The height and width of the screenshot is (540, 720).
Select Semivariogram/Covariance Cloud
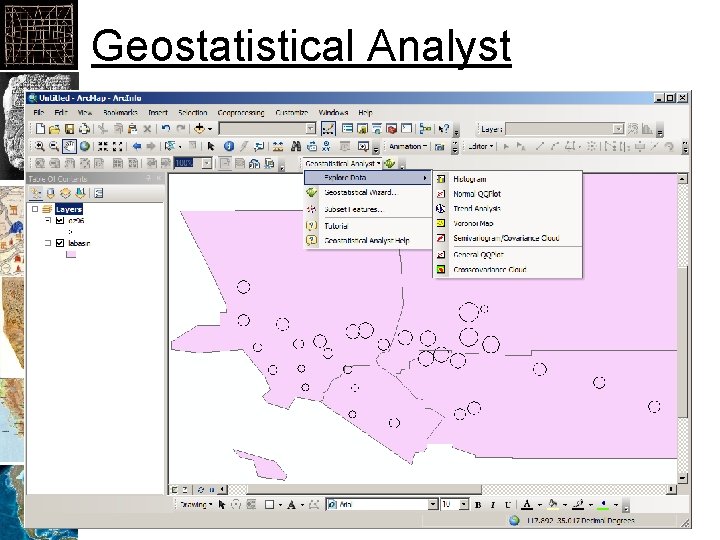point(507,238)
